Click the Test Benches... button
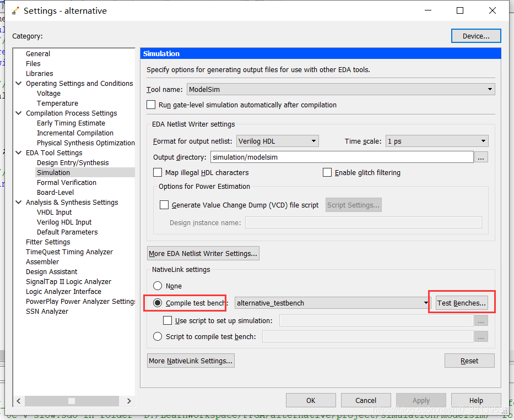 pyautogui.click(x=461, y=303)
